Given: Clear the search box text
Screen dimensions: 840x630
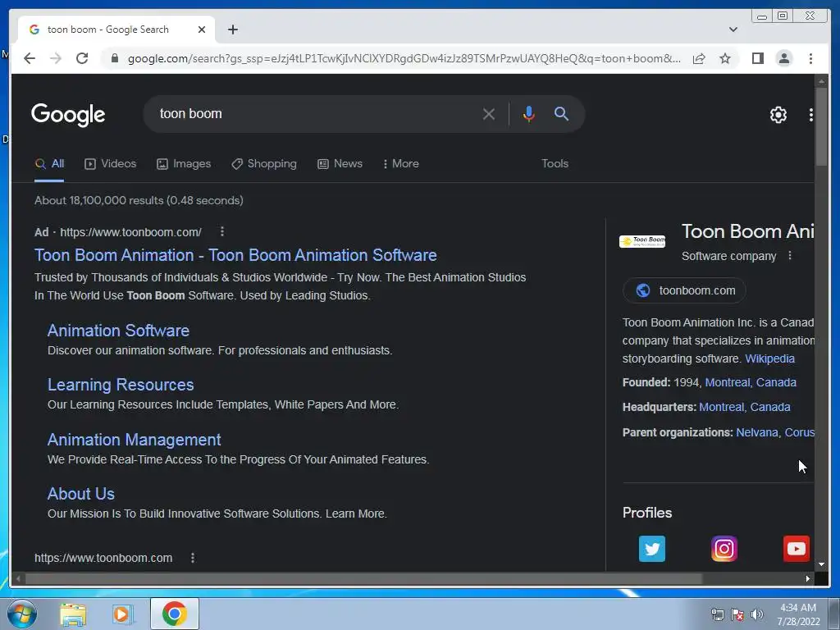Looking at the screenshot, I should (x=489, y=114).
